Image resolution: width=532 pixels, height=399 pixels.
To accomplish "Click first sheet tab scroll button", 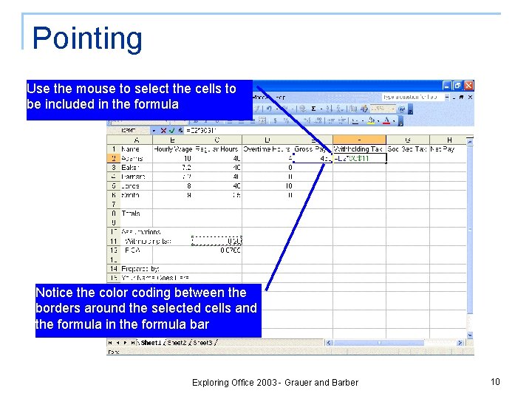I will point(110,343).
